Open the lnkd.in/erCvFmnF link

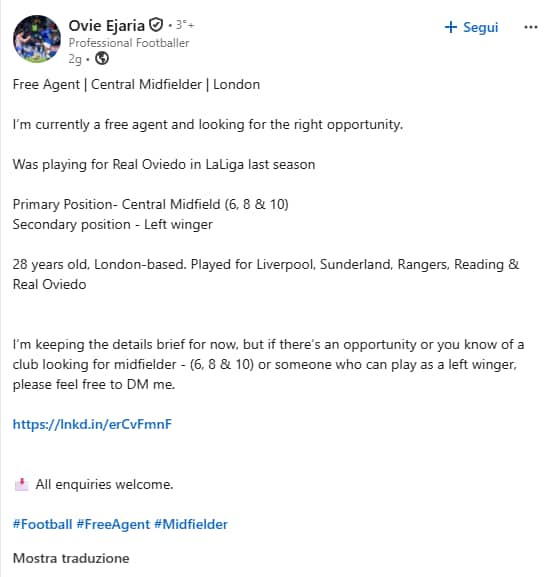92,424
